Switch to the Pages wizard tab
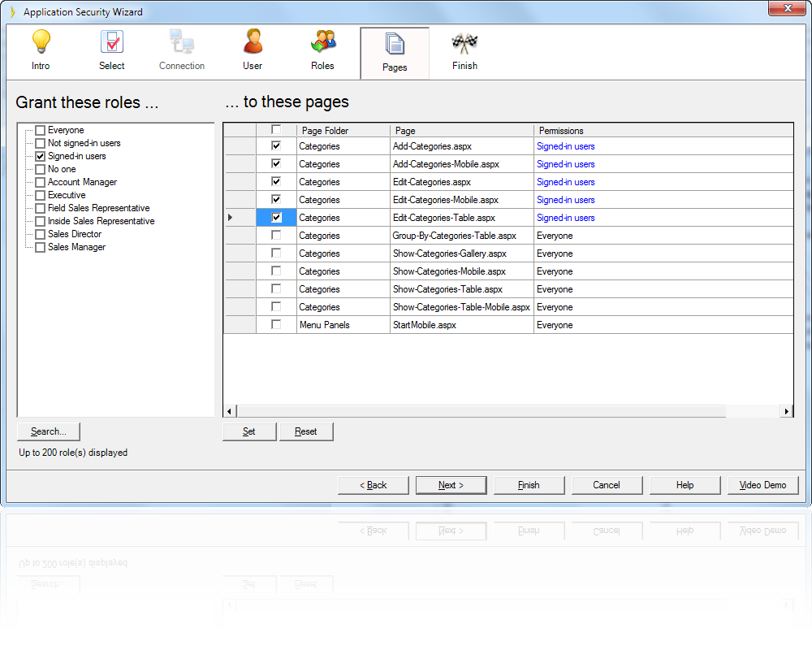The width and height of the screenshot is (812, 650). click(x=395, y=53)
